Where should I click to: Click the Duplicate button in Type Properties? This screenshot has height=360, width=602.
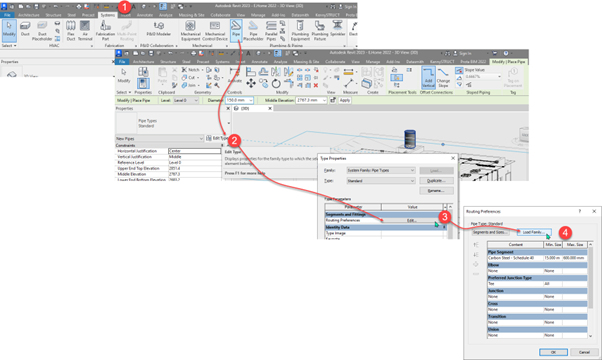436,181
